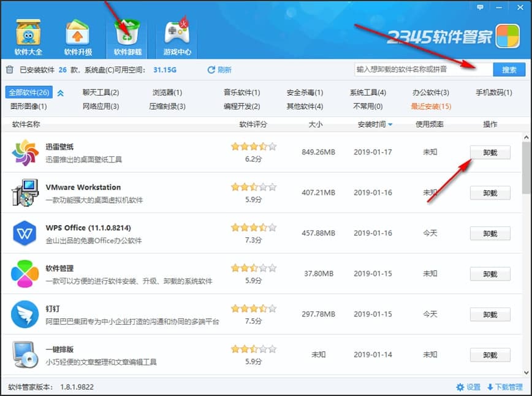532x396 pixels.
Task: Open 下载管理 download manager link
Action: tap(504, 387)
